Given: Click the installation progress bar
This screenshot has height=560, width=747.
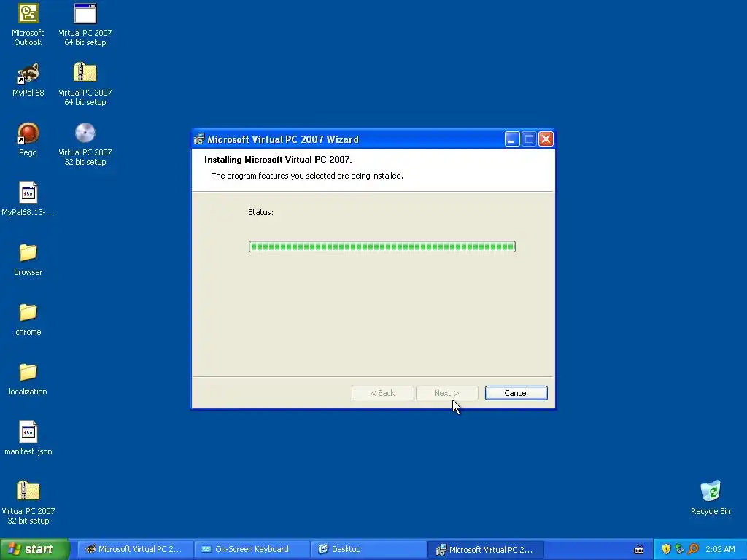Looking at the screenshot, I should click(x=382, y=246).
